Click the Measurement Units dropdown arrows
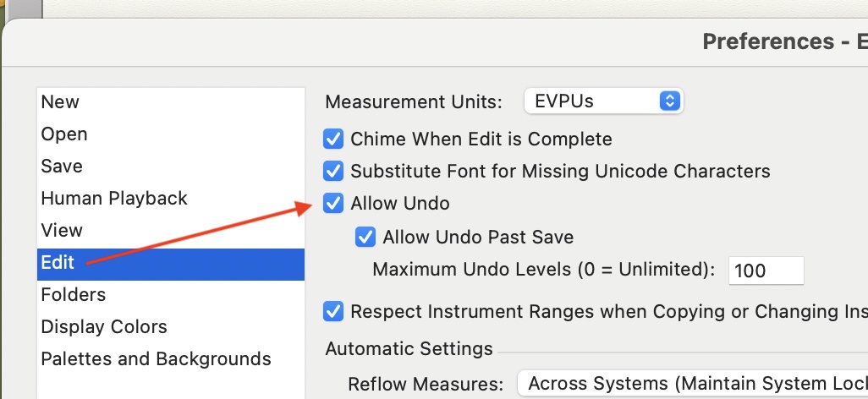The image size is (868, 399). click(x=669, y=101)
